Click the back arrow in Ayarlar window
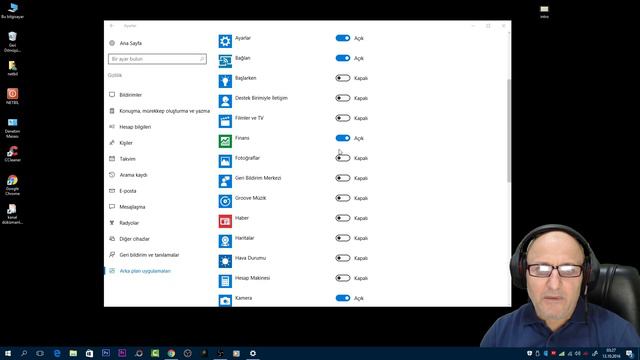Screen dimensions: 640x360 click(x=112, y=26)
